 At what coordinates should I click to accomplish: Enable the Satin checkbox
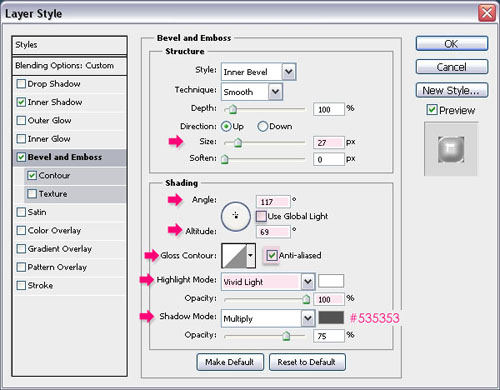click(x=21, y=212)
